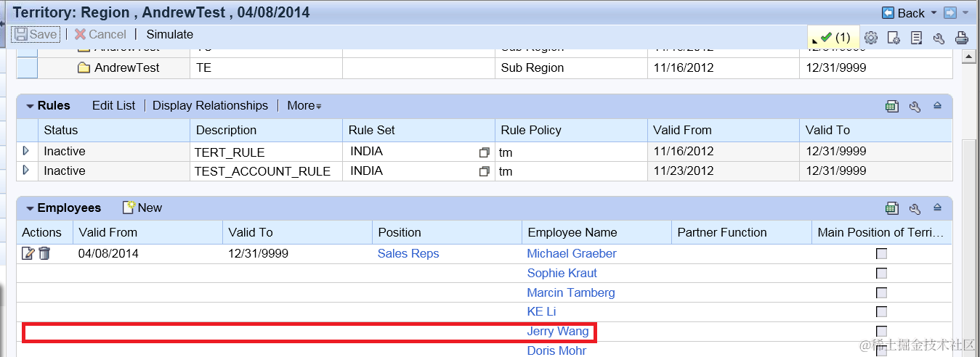Click the page scrollbar up arrow
Viewport: 980px width, 357px height.
coord(967,56)
